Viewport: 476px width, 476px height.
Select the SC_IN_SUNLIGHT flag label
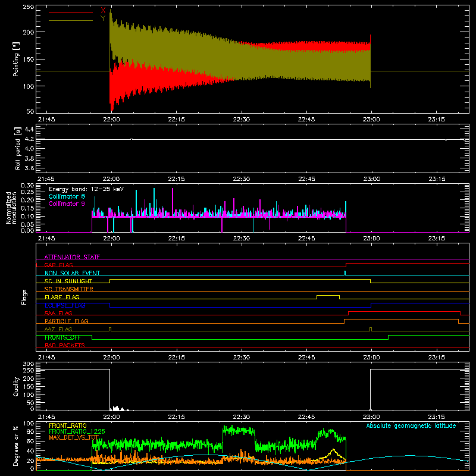(x=68, y=281)
